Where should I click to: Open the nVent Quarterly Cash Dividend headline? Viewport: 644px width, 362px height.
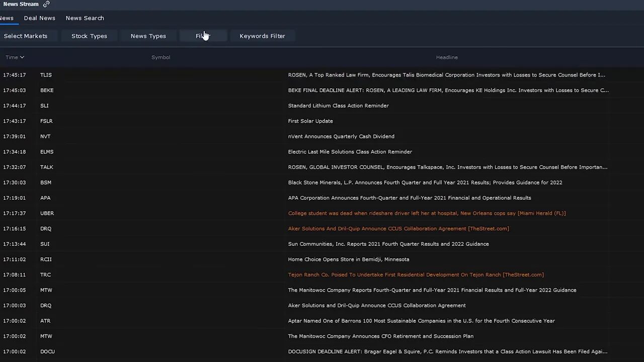[x=341, y=136]
